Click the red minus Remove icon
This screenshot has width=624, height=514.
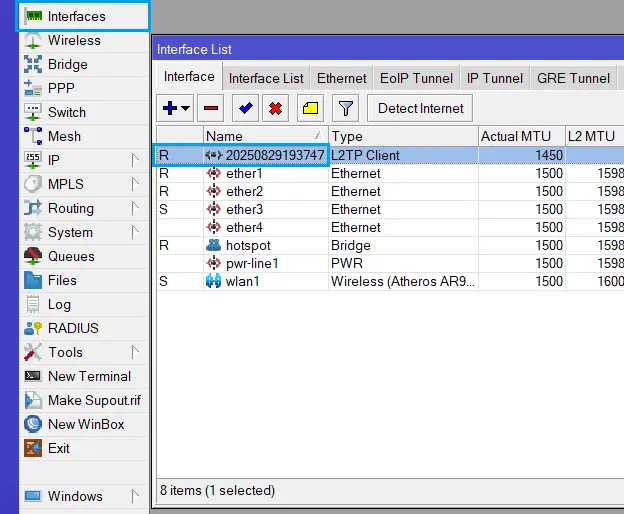(x=211, y=108)
